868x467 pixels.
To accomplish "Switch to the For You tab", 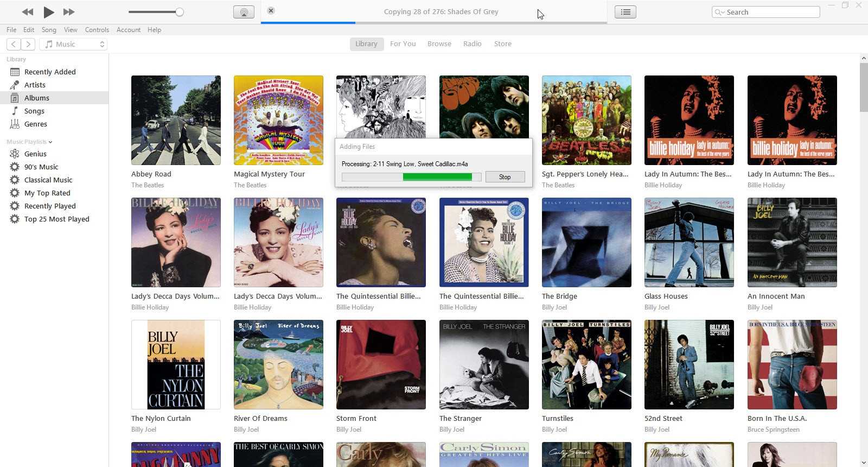I will (403, 44).
